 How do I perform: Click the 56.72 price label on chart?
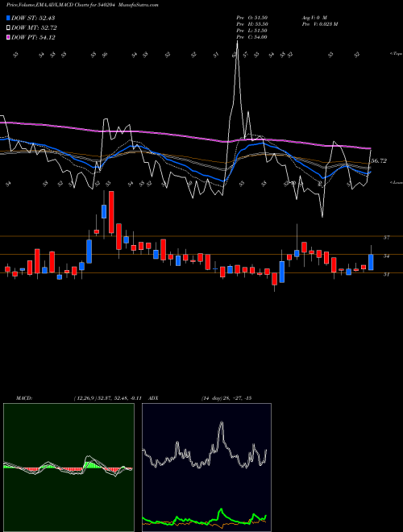[379, 161]
